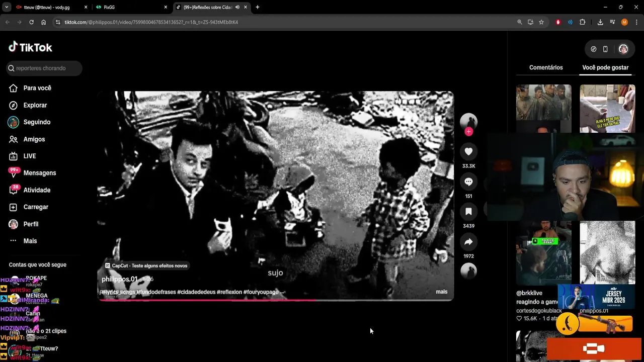Save video with the bookmark icon
Viewport: 644px width, 362px height.
pos(468,212)
